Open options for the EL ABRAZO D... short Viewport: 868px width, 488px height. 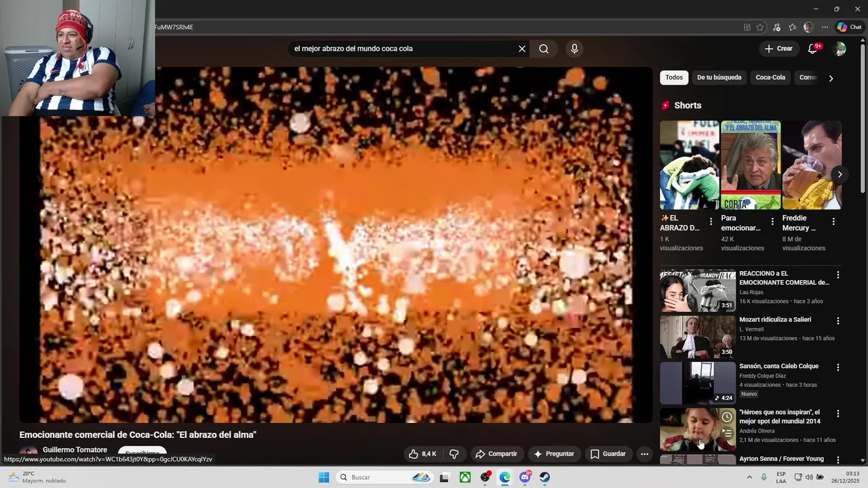[x=711, y=222]
